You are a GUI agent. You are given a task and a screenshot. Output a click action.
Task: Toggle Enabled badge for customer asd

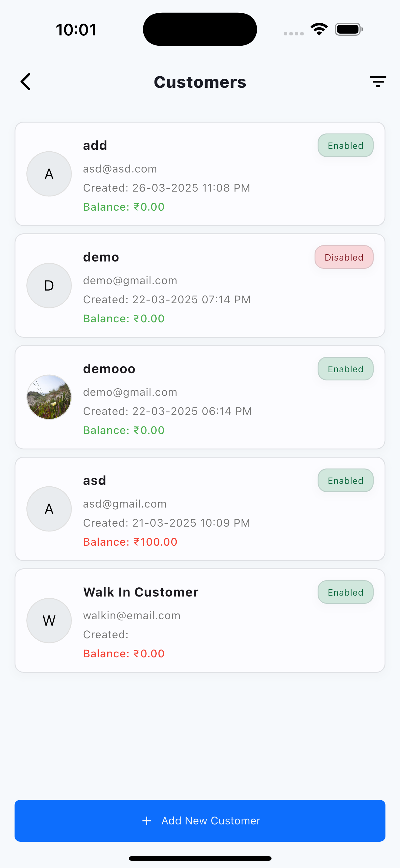point(345,481)
